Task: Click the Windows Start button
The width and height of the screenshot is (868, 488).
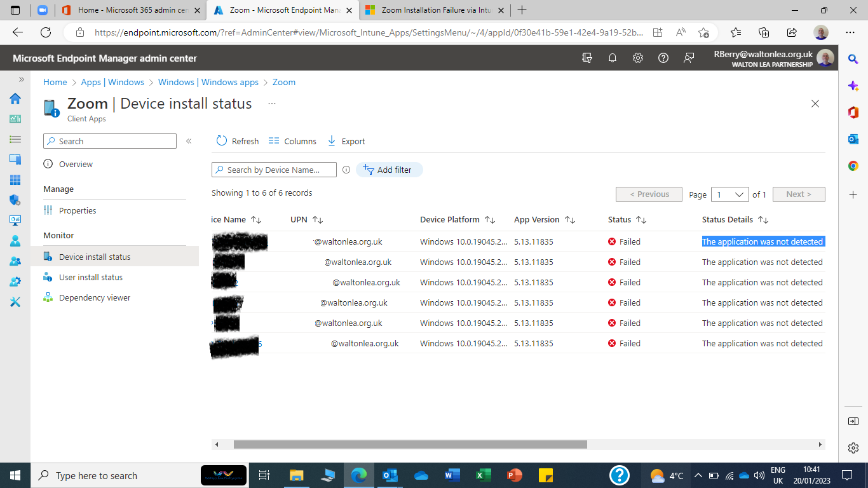Action: tap(15, 475)
